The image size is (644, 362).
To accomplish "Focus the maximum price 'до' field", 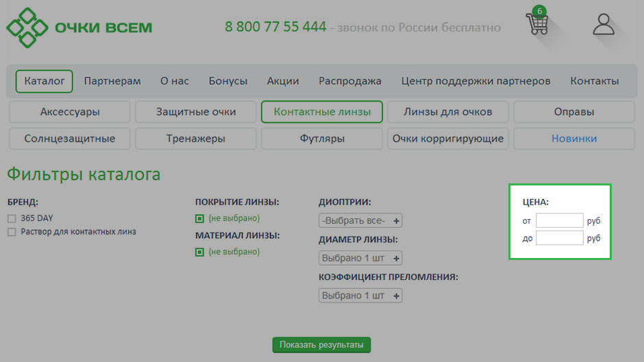I will coord(559,237).
